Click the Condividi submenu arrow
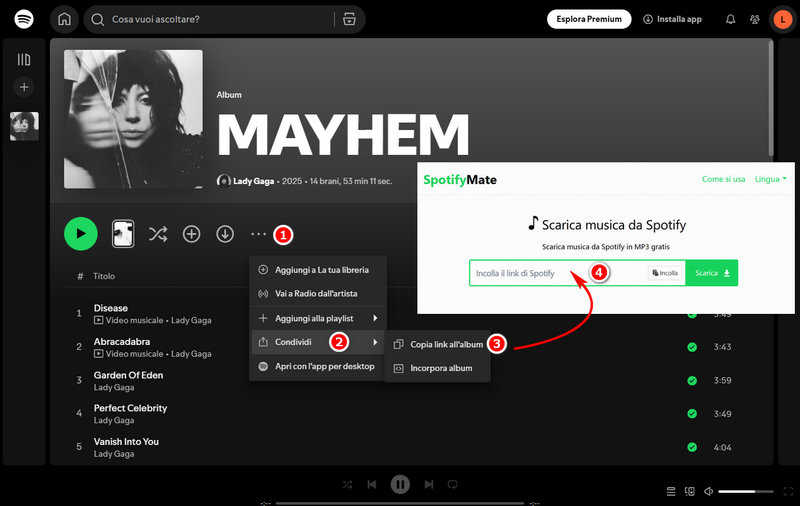 coord(375,342)
